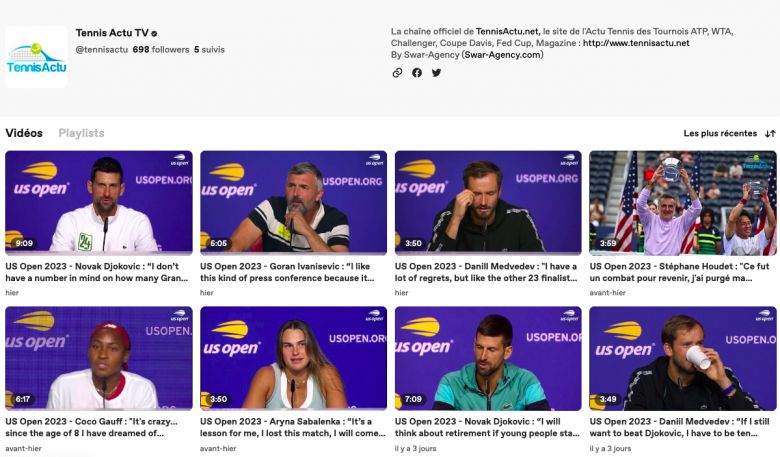Open the TennisActu.net link in description
The image size is (780, 457).
(x=505, y=31)
